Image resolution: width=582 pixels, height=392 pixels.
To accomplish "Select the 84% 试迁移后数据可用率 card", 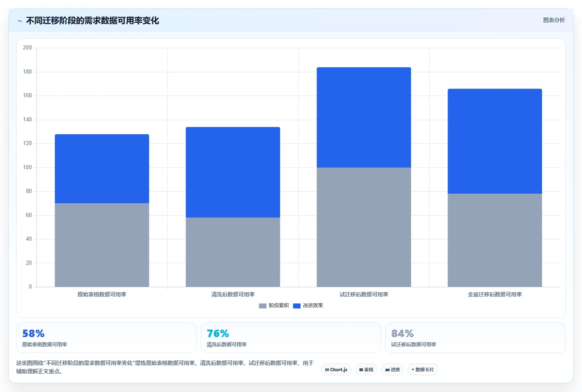I will pyautogui.click(x=476, y=338).
